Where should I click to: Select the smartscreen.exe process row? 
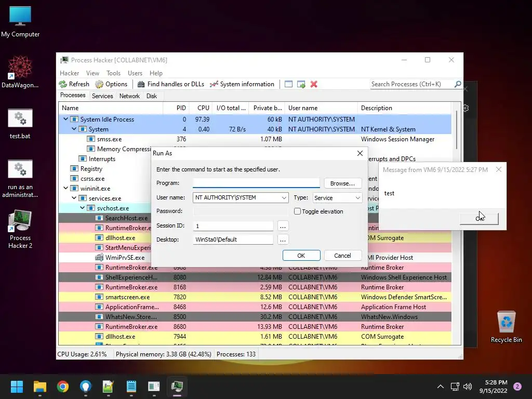point(255,297)
